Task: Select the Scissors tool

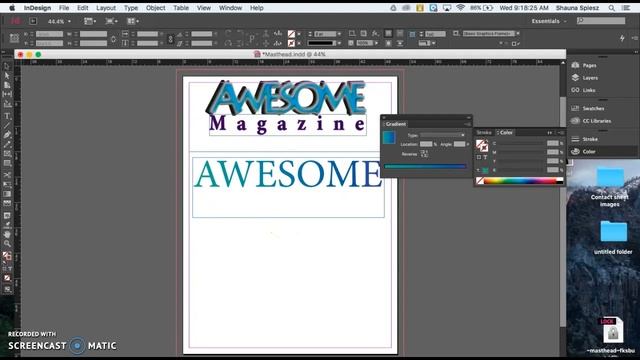Action: coord(7,175)
